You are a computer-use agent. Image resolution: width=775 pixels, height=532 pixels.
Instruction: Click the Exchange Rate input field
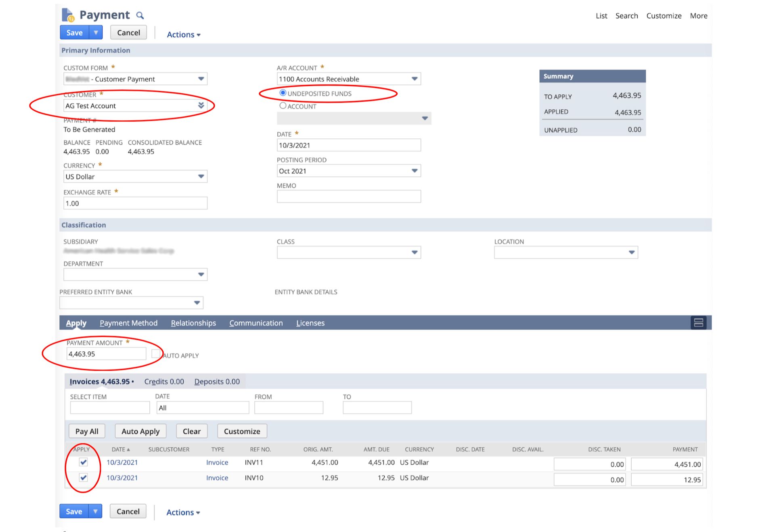click(x=135, y=203)
